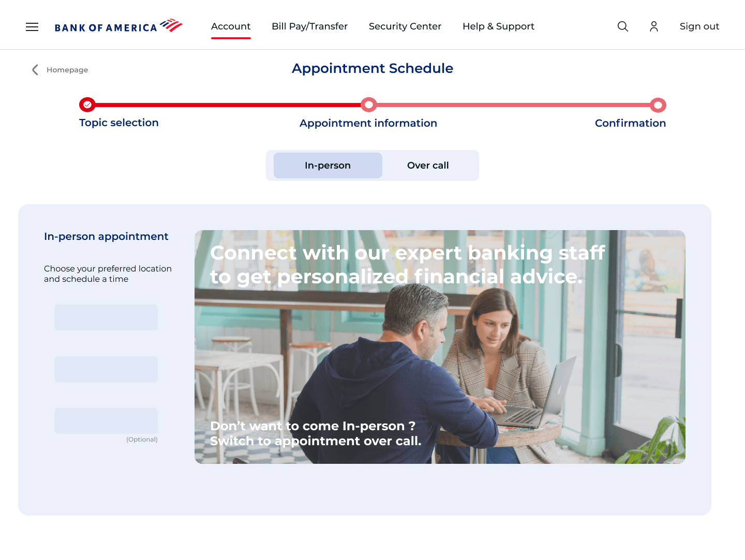Screen dimensions: 745x560
Task: Click the back chevron beside Homepage
Action: pyautogui.click(x=35, y=70)
